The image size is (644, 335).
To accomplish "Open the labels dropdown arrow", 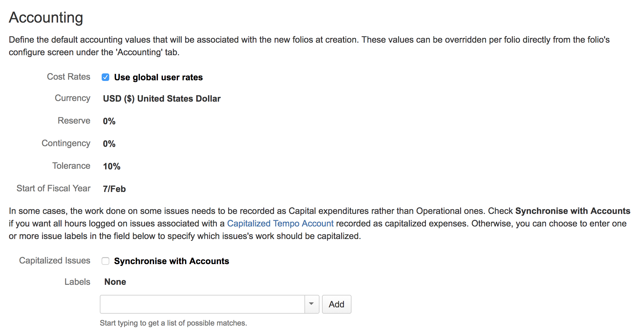I will point(312,304).
